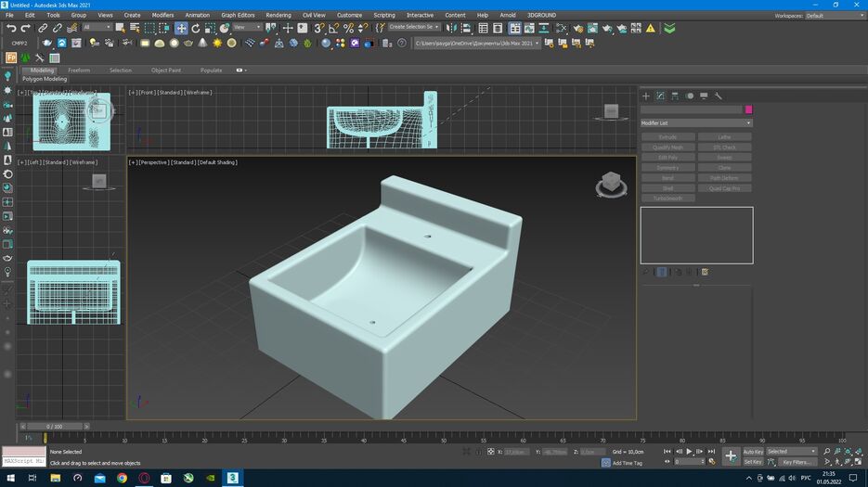
Task: Switch to the Modify panel tab
Action: [660, 96]
